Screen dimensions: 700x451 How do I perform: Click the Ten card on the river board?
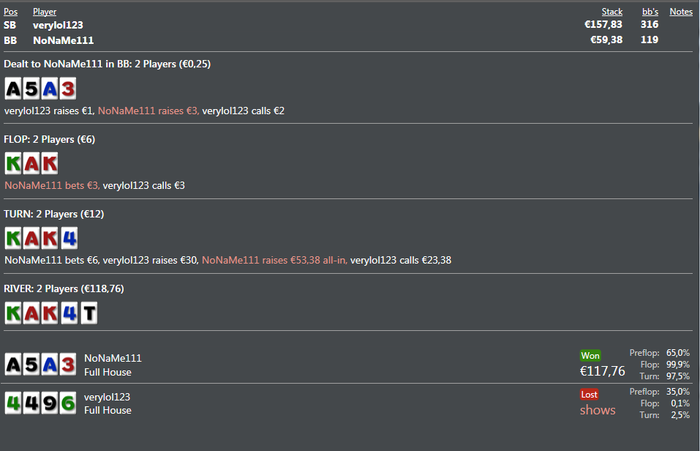[89, 313]
